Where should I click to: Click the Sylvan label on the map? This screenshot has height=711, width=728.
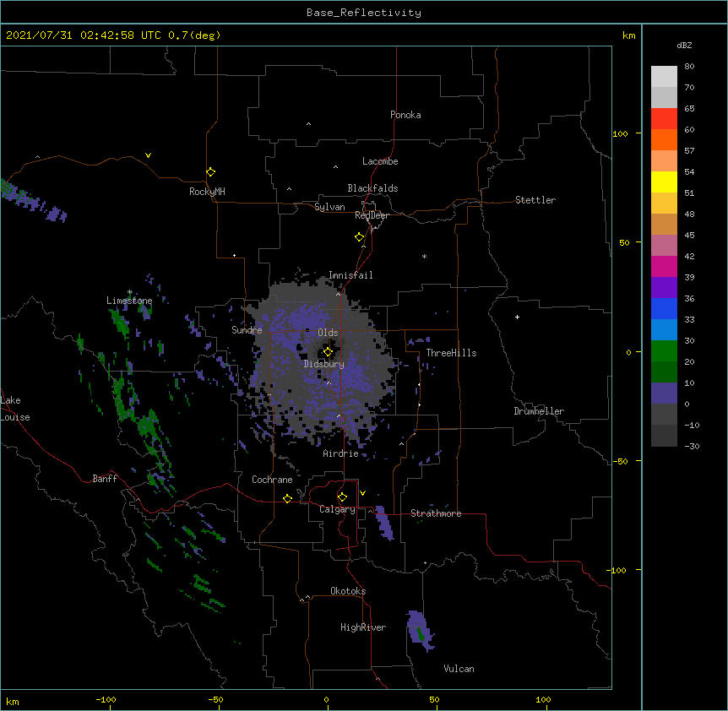[x=329, y=207]
